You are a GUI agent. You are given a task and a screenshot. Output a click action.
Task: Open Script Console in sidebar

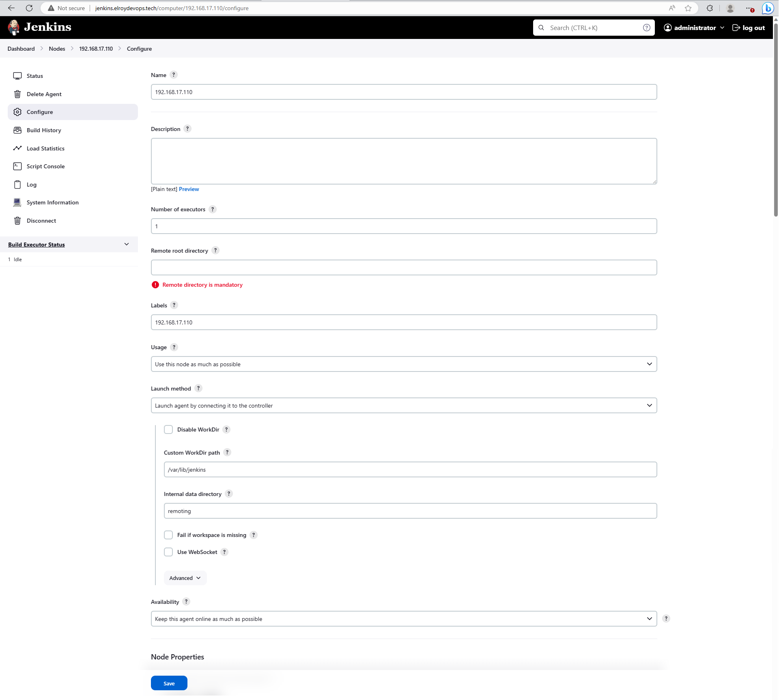pos(73,166)
